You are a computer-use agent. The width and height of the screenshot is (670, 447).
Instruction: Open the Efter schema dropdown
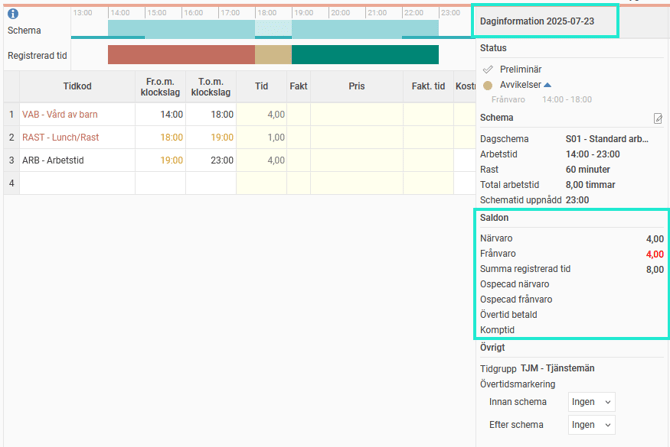click(x=591, y=425)
